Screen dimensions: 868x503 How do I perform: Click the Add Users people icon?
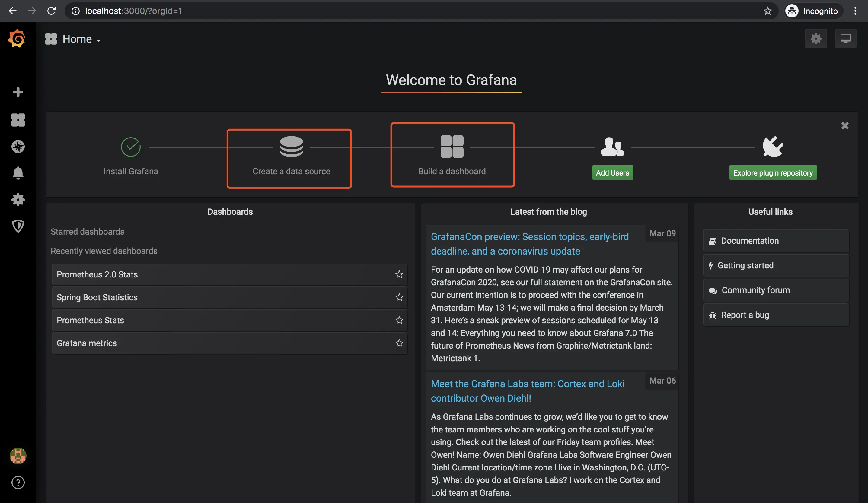[x=612, y=147]
